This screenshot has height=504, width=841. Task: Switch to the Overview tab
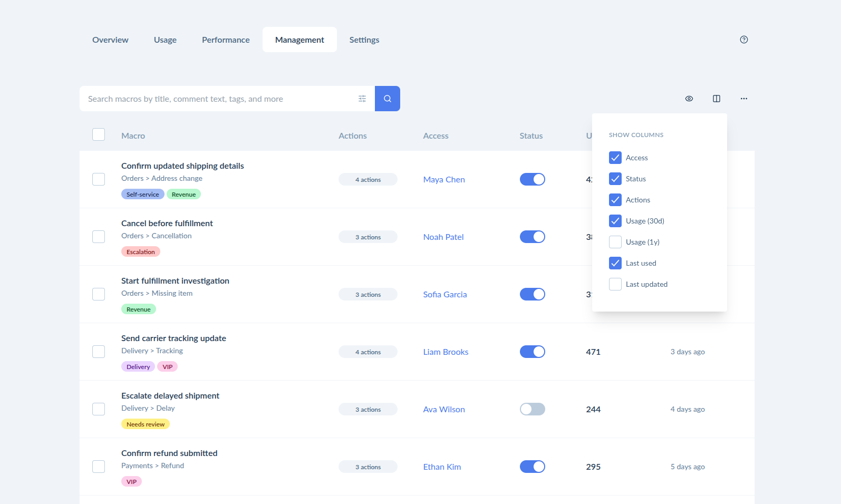[110, 40]
